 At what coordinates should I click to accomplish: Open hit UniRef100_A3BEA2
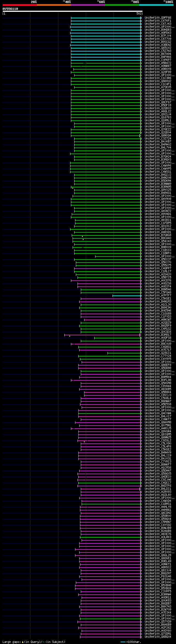(x=158, y=45)
